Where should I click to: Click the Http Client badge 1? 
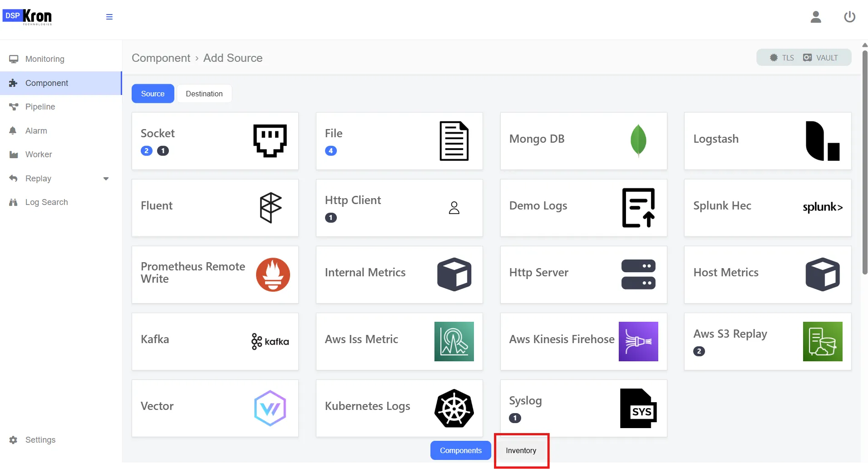coord(331,218)
